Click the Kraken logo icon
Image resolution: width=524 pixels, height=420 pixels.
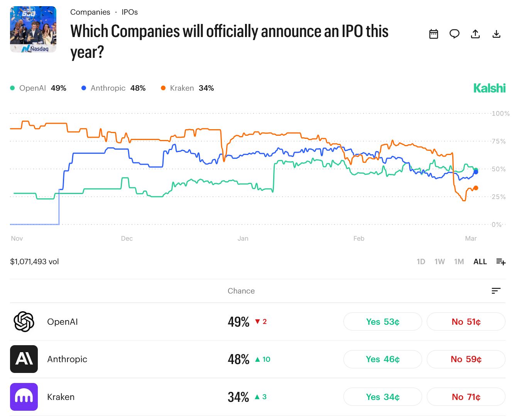pyautogui.click(x=24, y=397)
